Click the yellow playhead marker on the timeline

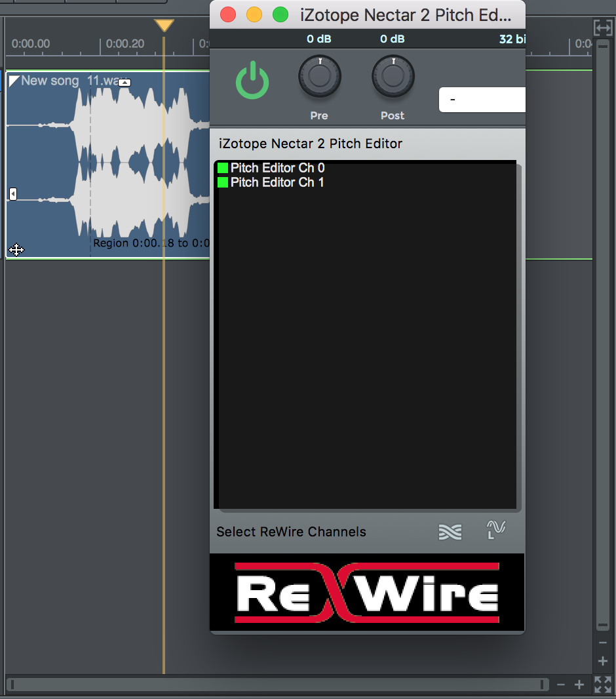coord(164,26)
